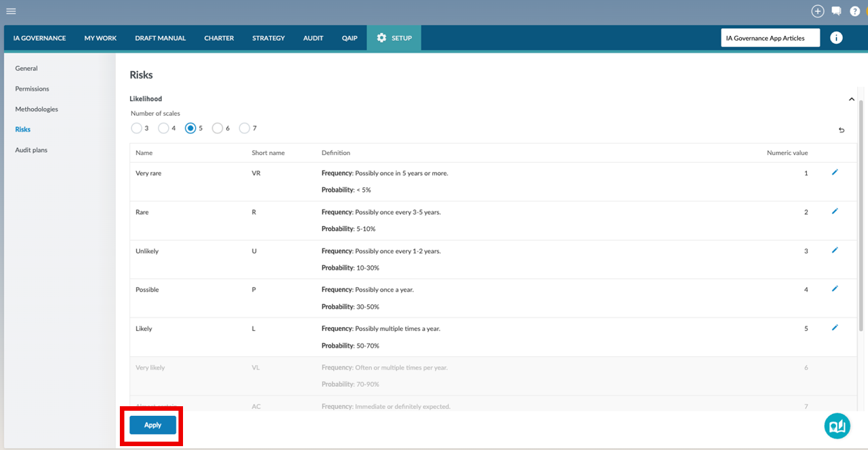Image resolution: width=868 pixels, height=450 pixels.
Task: Select 6 scales radio button
Action: point(218,128)
